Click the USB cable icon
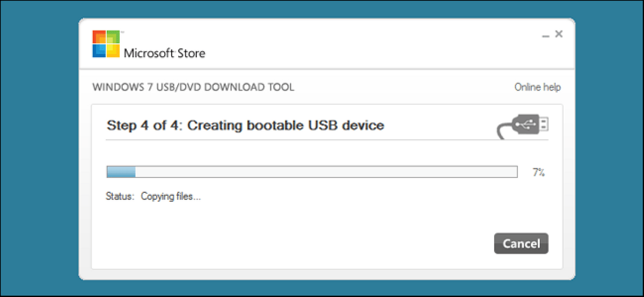 (522, 127)
